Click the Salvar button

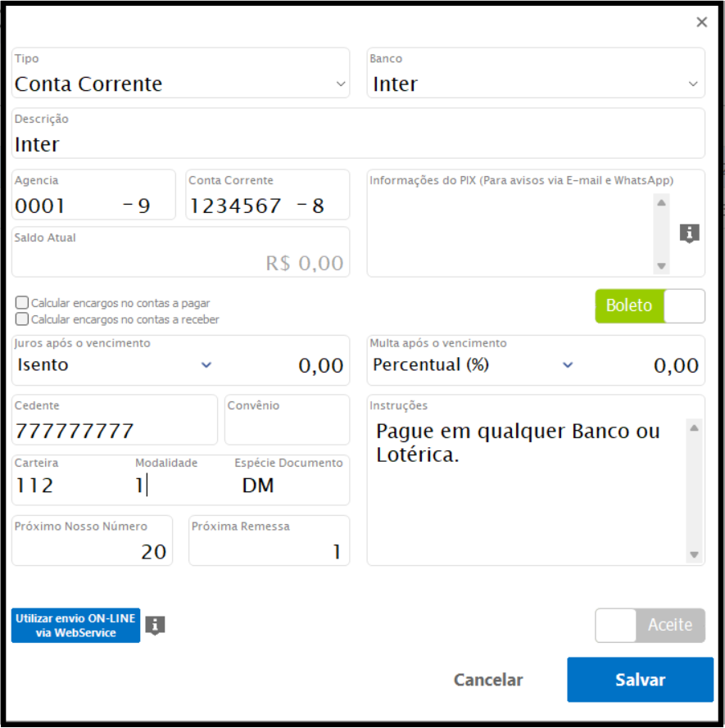(x=640, y=680)
